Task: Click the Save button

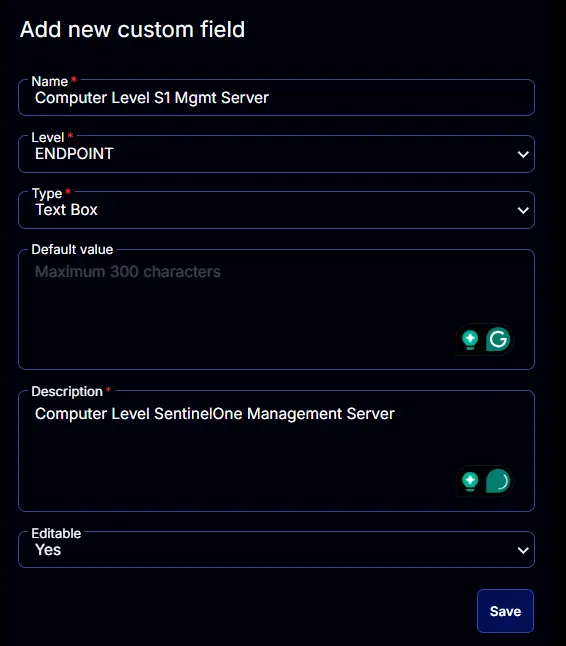Action: tap(505, 611)
